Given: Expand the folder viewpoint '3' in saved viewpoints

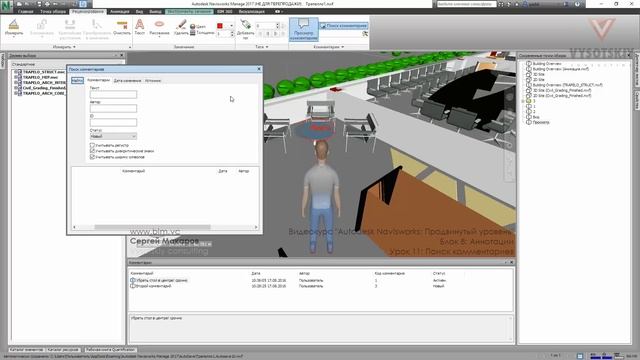Looking at the screenshot, I should (x=523, y=101).
